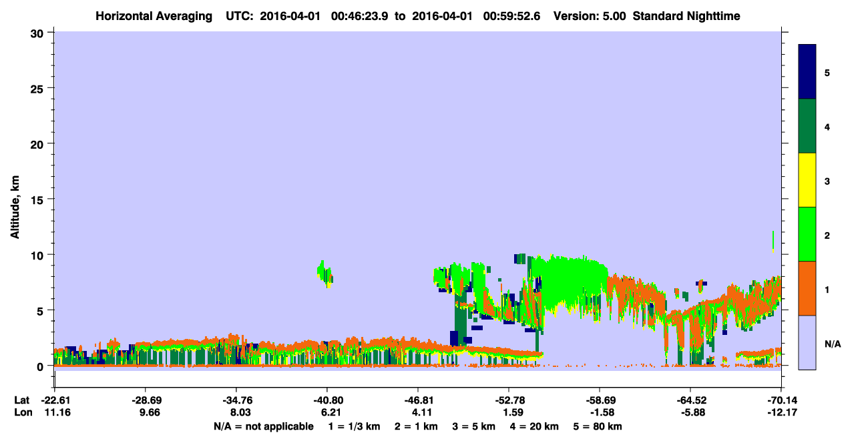This screenshot has height=445, width=868.
Task: Click latitude value -52.78
Action: tap(508, 400)
